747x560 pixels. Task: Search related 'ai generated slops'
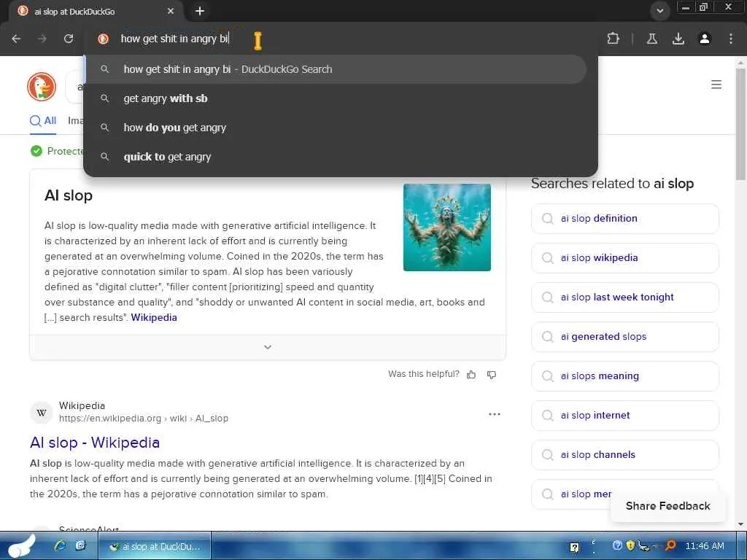pyautogui.click(x=624, y=337)
